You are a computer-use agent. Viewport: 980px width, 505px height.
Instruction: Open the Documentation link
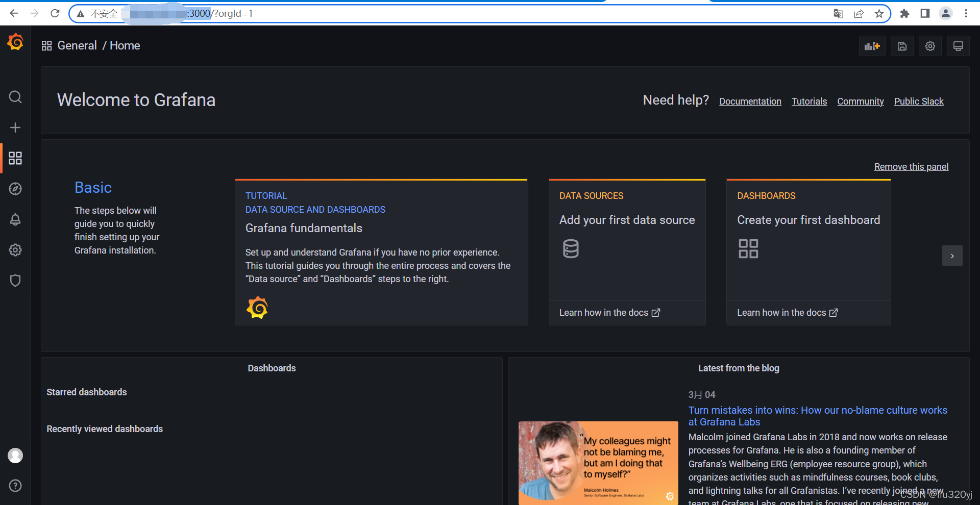[750, 102]
